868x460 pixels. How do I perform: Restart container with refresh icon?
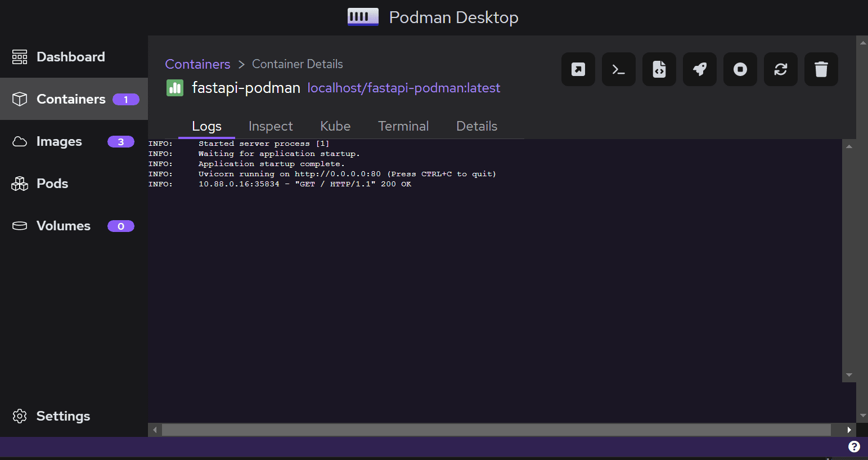point(781,69)
